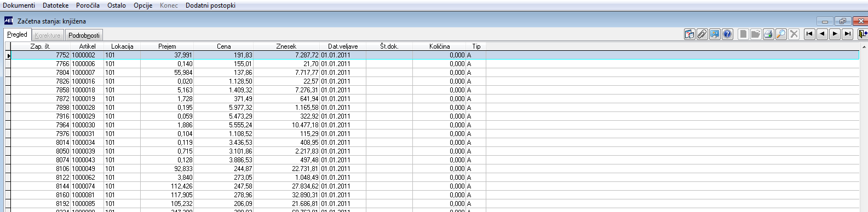Open the Poročila menu
The width and height of the screenshot is (868, 212).
[x=88, y=5]
